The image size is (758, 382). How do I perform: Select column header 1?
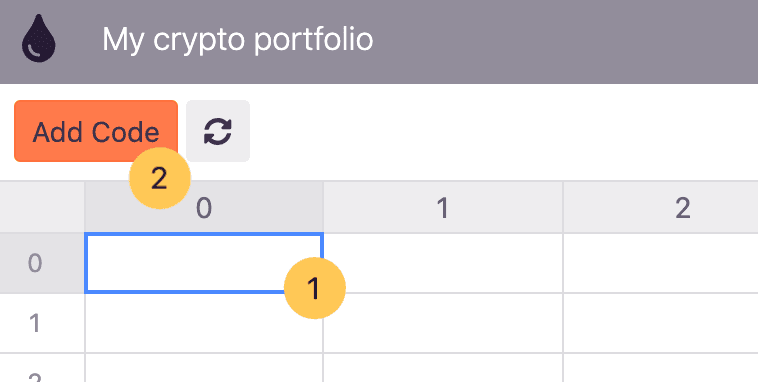coord(443,207)
